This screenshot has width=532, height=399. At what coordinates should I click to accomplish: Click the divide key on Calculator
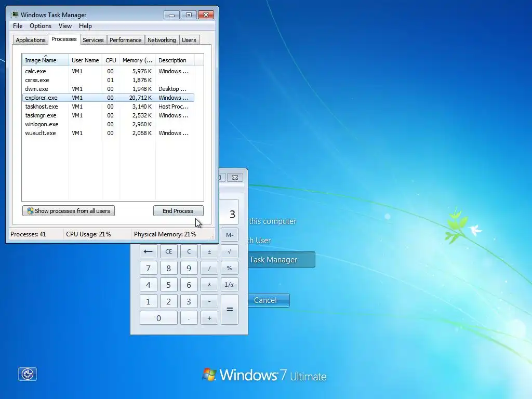(209, 268)
